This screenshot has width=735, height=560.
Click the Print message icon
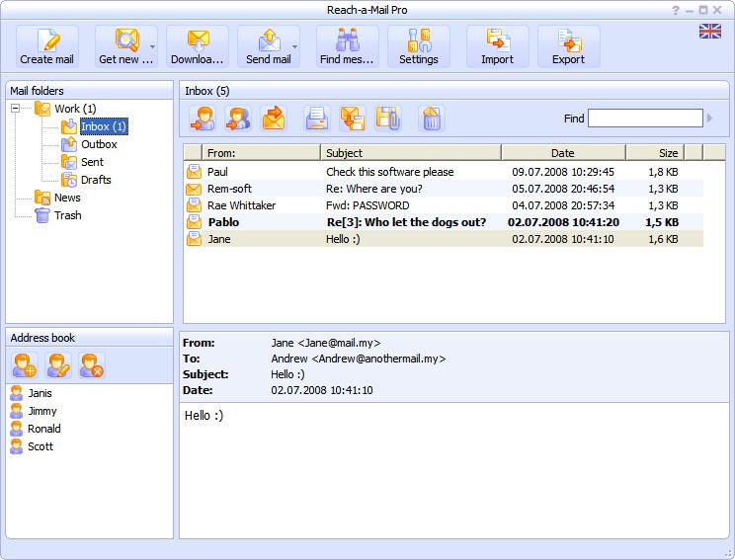point(317,119)
